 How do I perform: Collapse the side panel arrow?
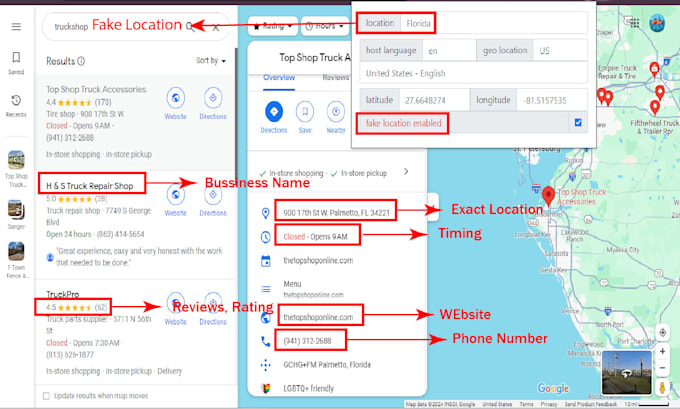pos(433,207)
